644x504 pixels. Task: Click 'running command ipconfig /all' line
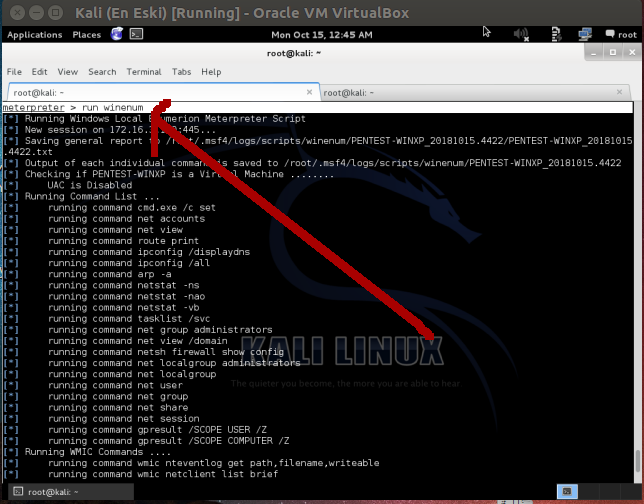pyautogui.click(x=129, y=263)
